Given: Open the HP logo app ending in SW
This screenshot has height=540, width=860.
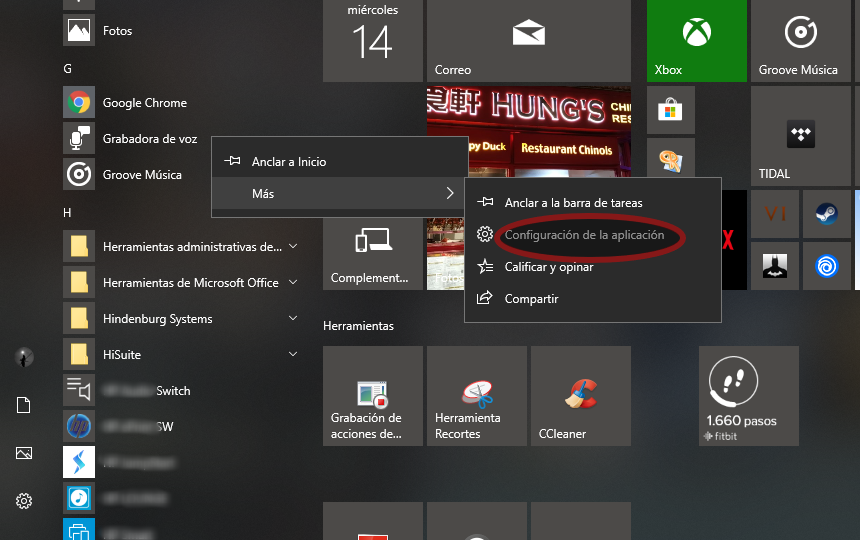Looking at the screenshot, I should (x=79, y=426).
